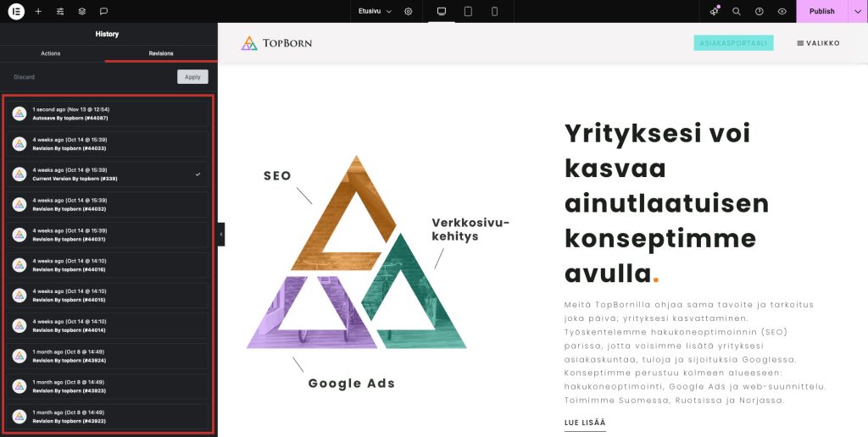
Task: Add element with the plus icon
Action: [38, 11]
